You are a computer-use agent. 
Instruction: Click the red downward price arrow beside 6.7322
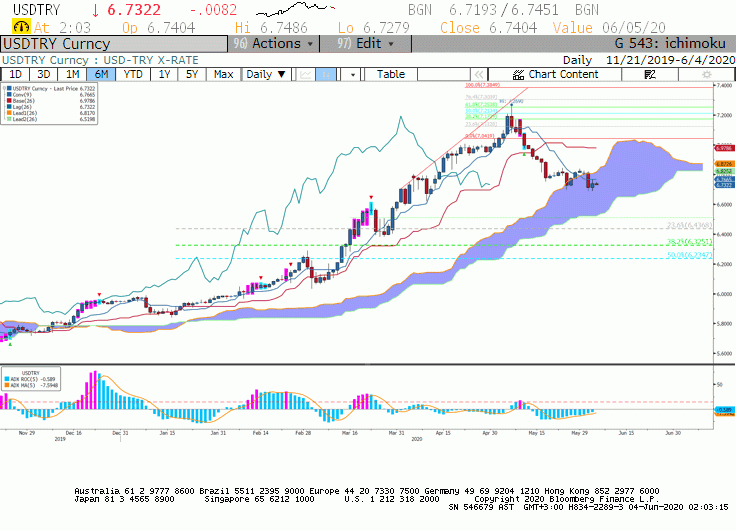[96, 10]
